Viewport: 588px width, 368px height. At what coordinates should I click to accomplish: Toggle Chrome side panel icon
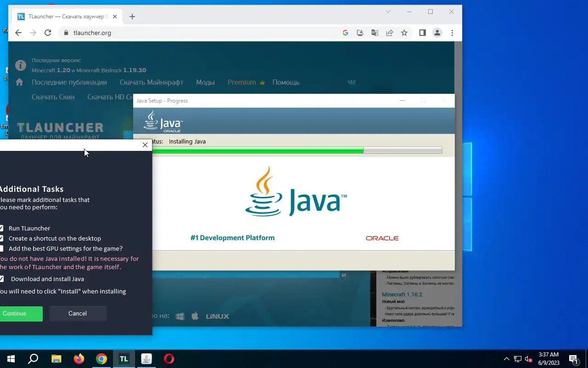pyautogui.click(x=423, y=33)
